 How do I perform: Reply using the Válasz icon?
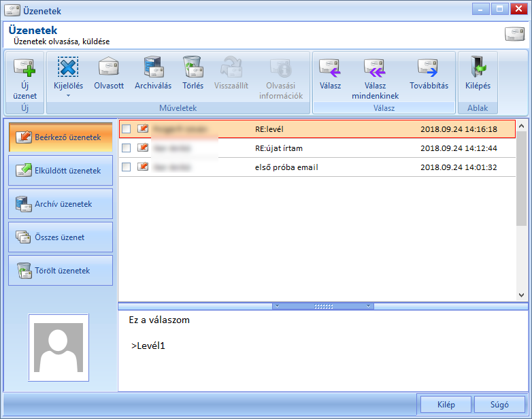pos(330,73)
